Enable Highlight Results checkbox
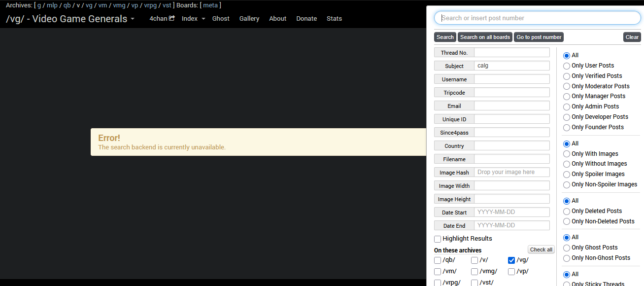The height and width of the screenshot is (286, 644). [x=438, y=239]
